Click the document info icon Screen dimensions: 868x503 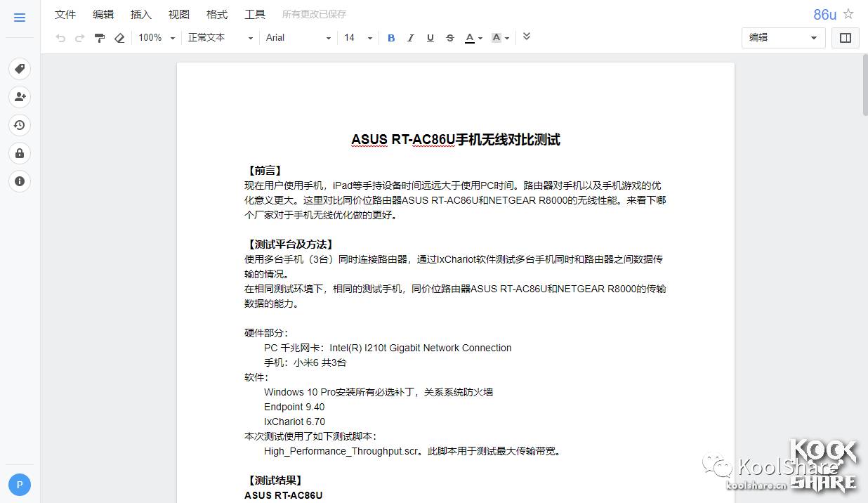click(x=20, y=181)
